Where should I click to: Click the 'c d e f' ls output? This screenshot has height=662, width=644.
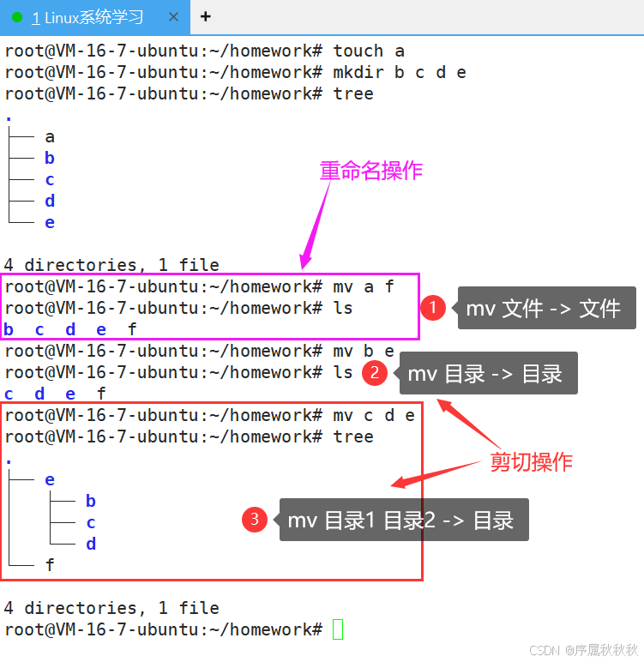click(x=55, y=394)
